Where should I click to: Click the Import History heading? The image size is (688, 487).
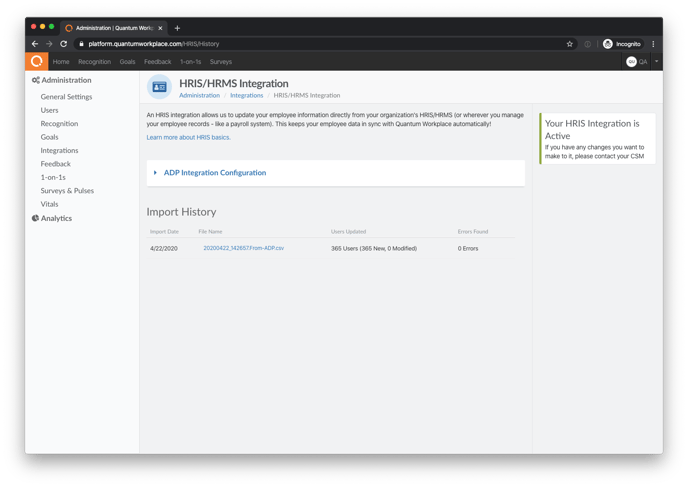point(181,212)
